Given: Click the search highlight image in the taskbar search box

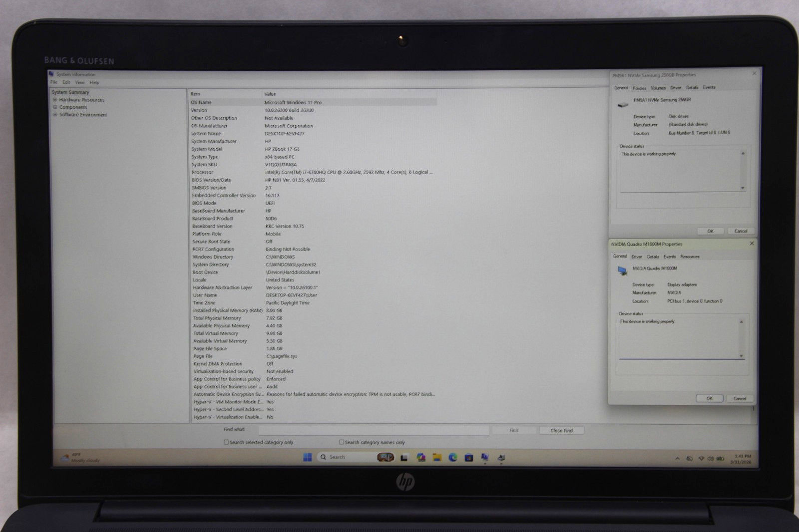Looking at the screenshot, I should pyautogui.click(x=385, y=457).
